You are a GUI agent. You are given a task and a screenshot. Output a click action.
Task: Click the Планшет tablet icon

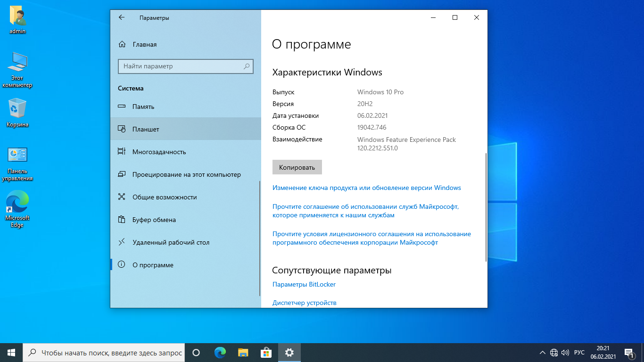click(122, 129)
